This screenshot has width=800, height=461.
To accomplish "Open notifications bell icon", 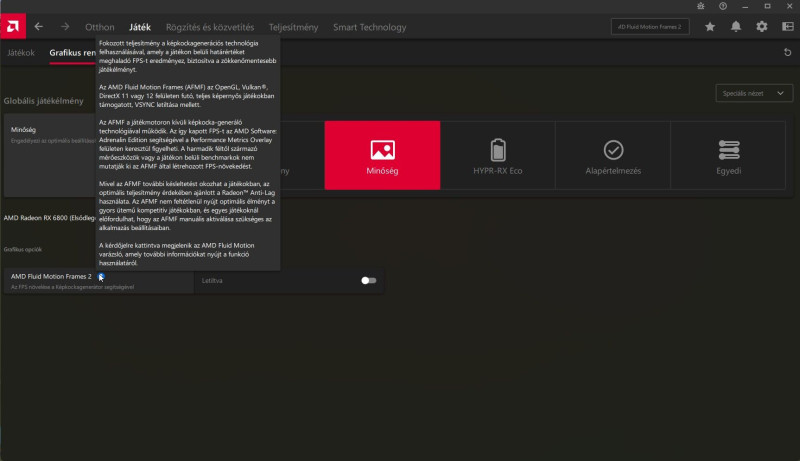I will pyautogui.click(x=736, y=27).
